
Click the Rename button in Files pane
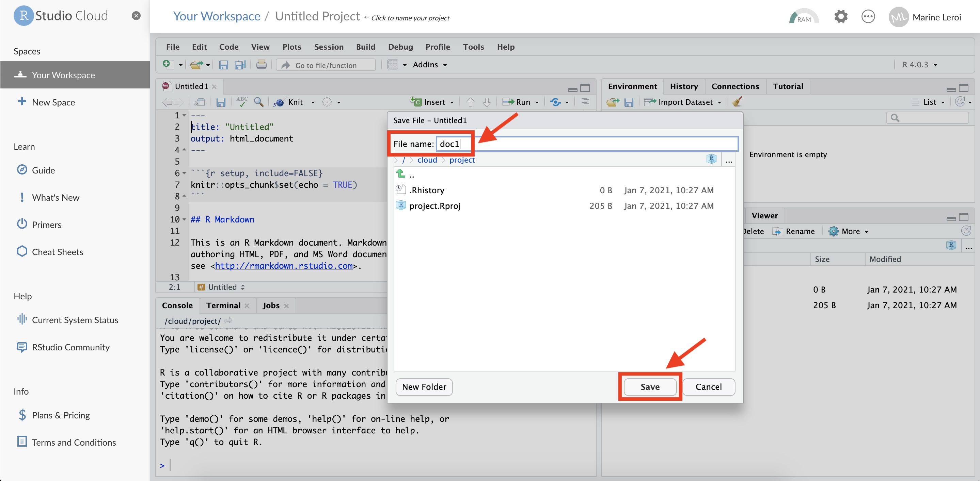(794, 231)
